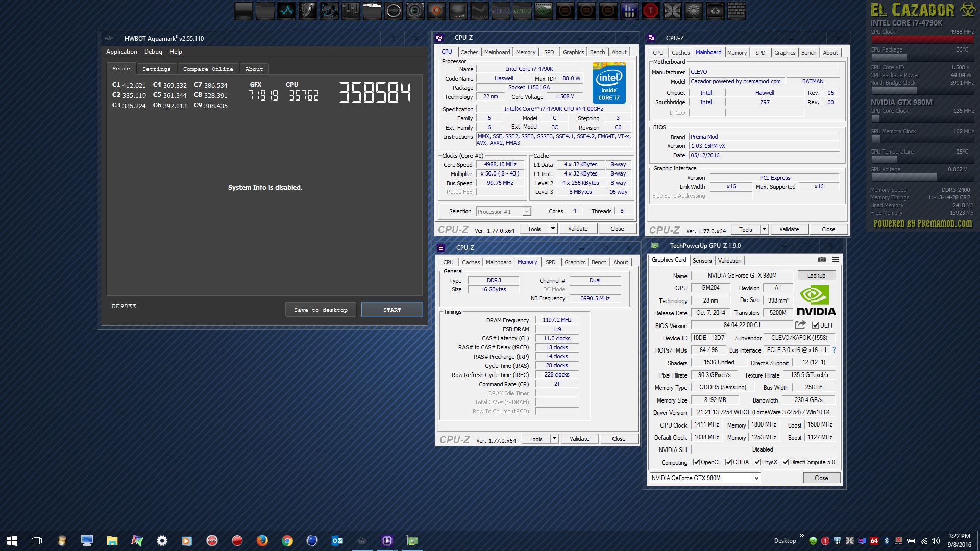Viewport: 980px width, 551px height.
Task: Open the recycle bin dock icon
Action: click(x=715, y=11)
